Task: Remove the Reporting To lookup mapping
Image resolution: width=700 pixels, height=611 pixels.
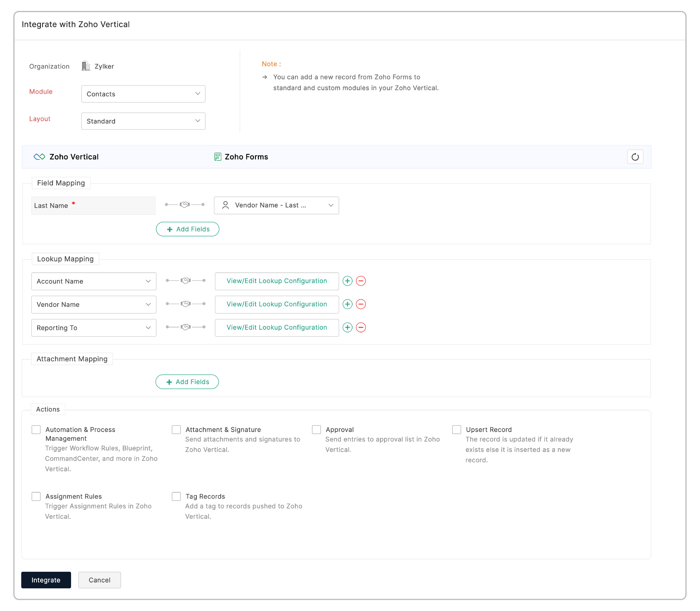Action: pos(361,327)
